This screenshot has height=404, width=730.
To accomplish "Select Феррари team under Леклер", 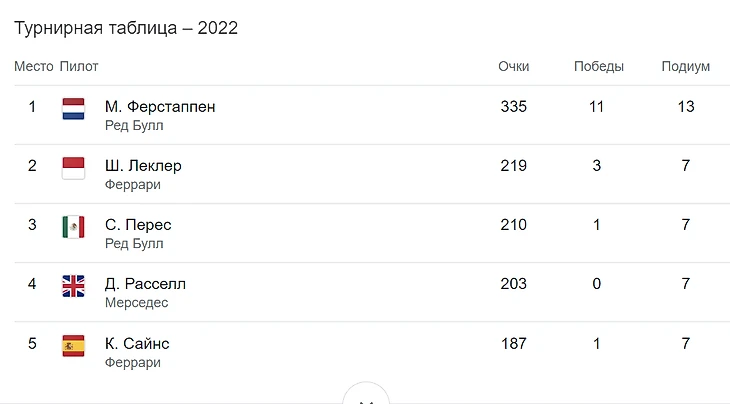I will coord(133,185).
